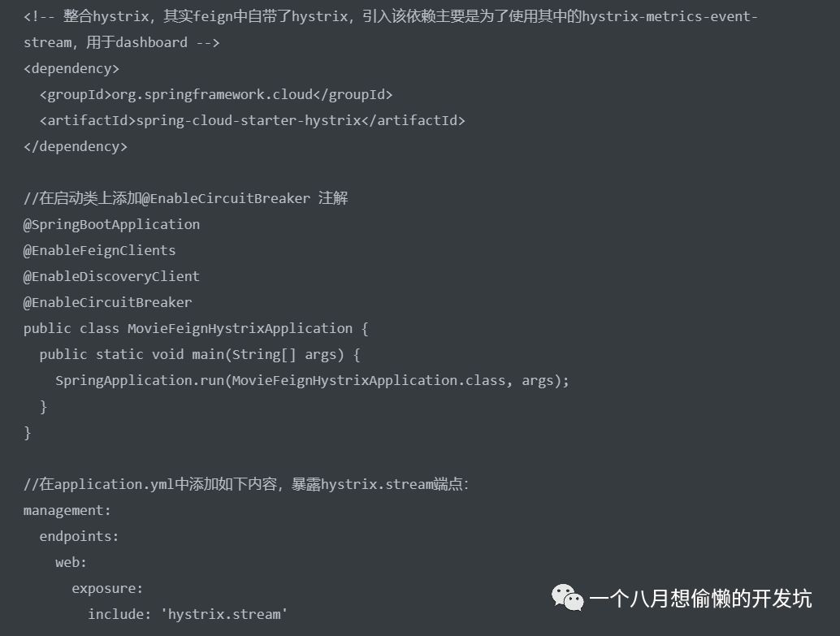Click the MovieFeignHystrixApplication class declaration
The height and width of the screenshot is (636, 840).
click(x=196, y=328)
